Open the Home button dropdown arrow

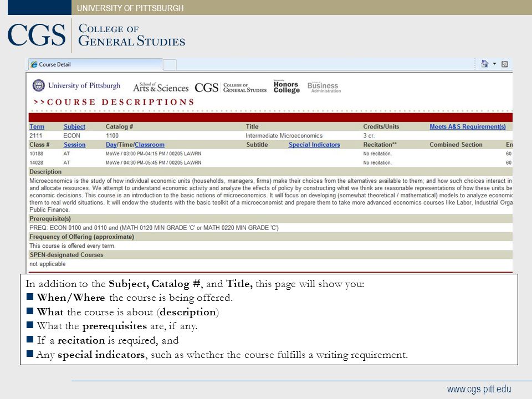[x=494, y=64]
